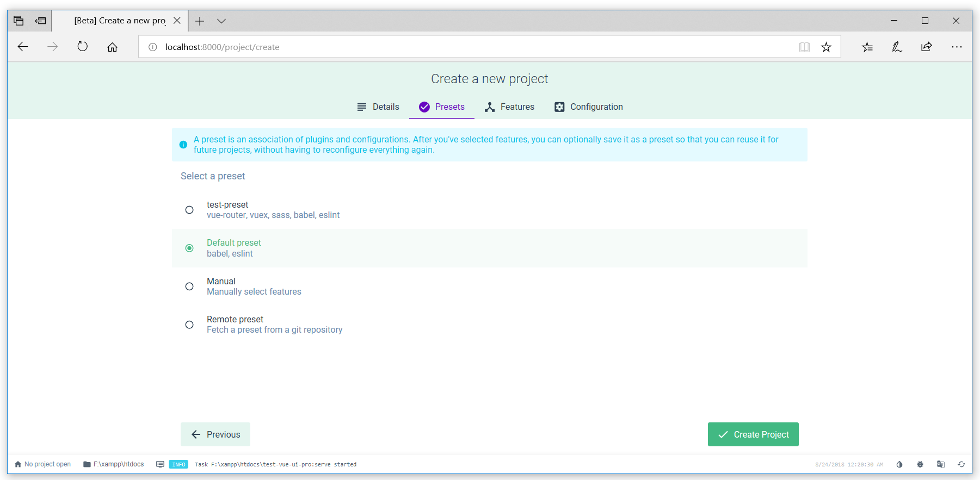Close the Create a new project tab
This screenshot has width=980, height=480.
177,21
